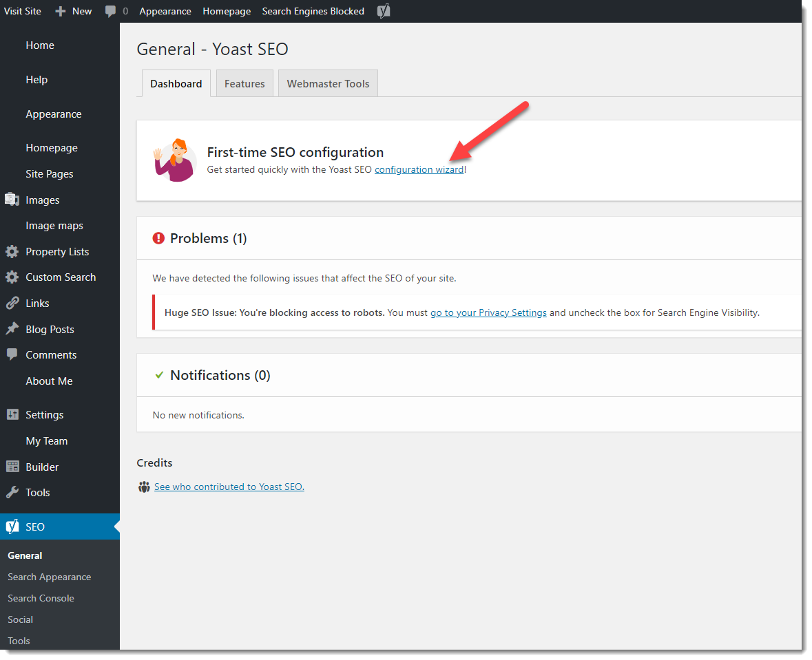
Task: Open Home in the sidebar
Action: [x=40, y=45]
